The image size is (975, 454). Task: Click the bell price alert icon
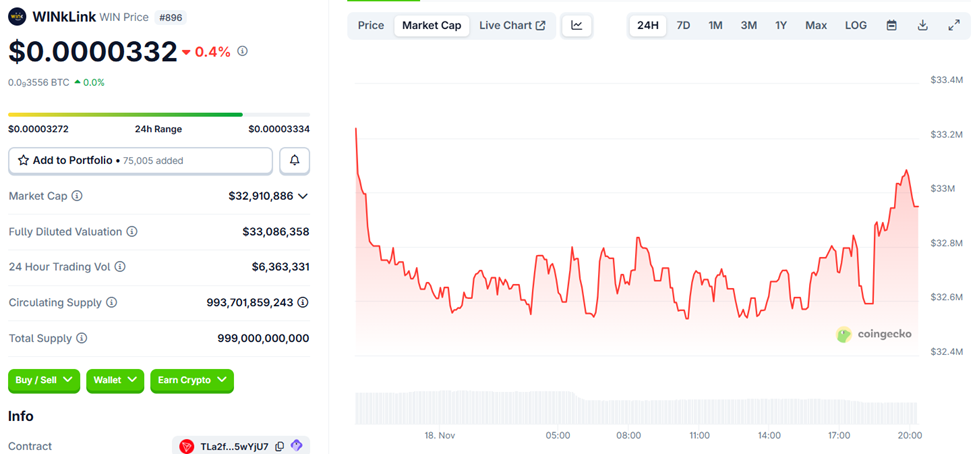(295, 160)
